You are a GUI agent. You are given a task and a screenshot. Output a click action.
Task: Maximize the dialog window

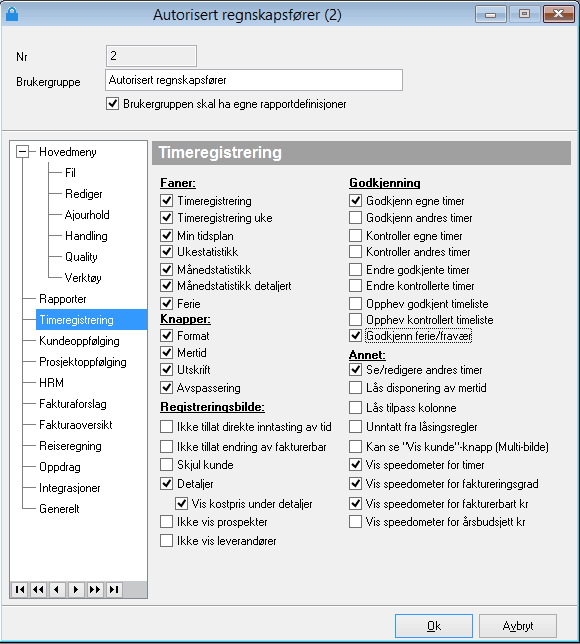[525, 15]
